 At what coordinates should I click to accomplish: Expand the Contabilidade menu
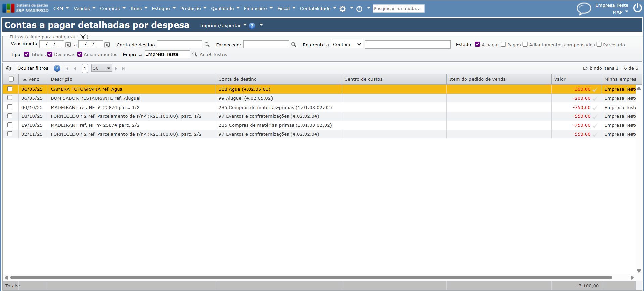(x=318, y=8)
